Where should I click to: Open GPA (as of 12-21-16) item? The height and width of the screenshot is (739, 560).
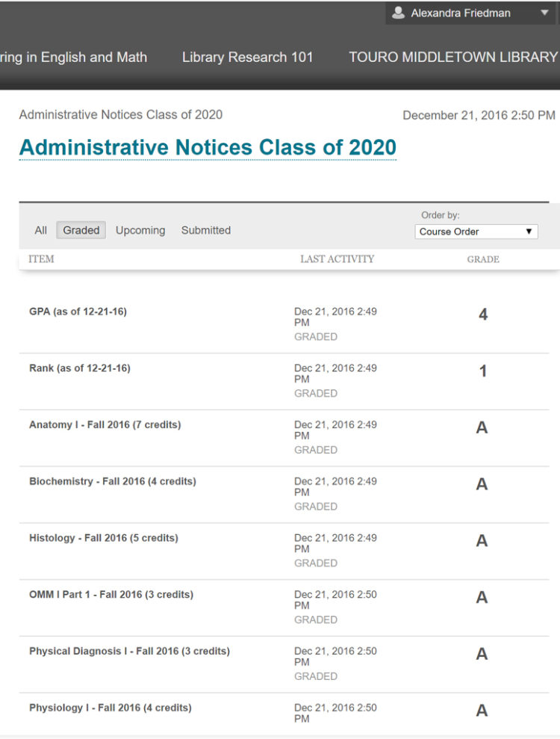(78, 312)
